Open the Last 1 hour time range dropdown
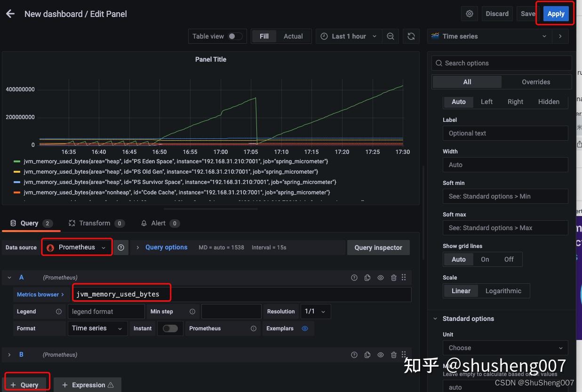Screen dimensions: 582x392 tap(349, 36)
